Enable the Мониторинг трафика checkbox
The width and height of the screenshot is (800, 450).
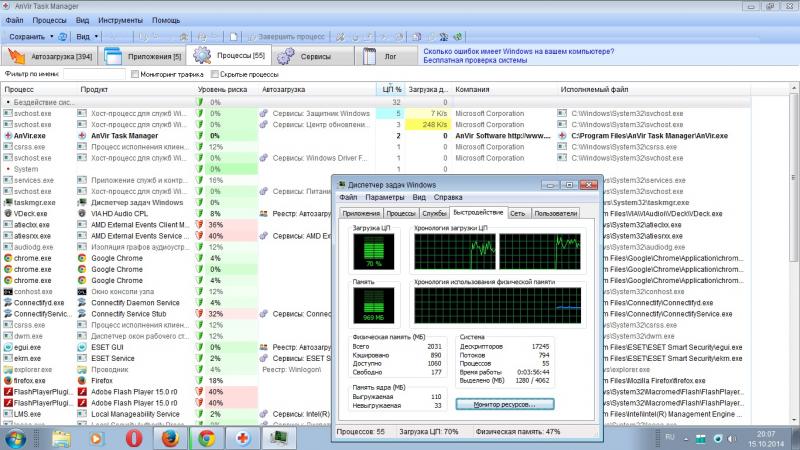point(136,74)
